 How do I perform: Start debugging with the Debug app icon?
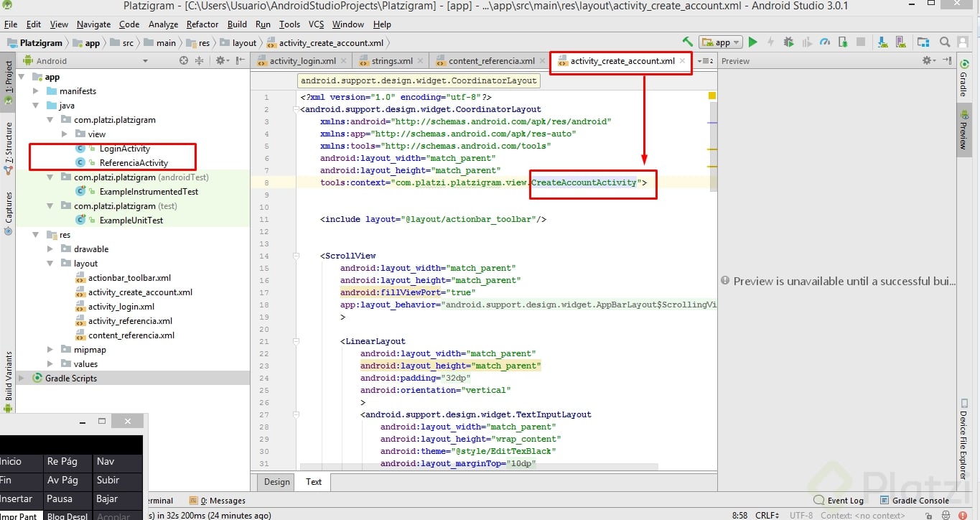point(789,42)
